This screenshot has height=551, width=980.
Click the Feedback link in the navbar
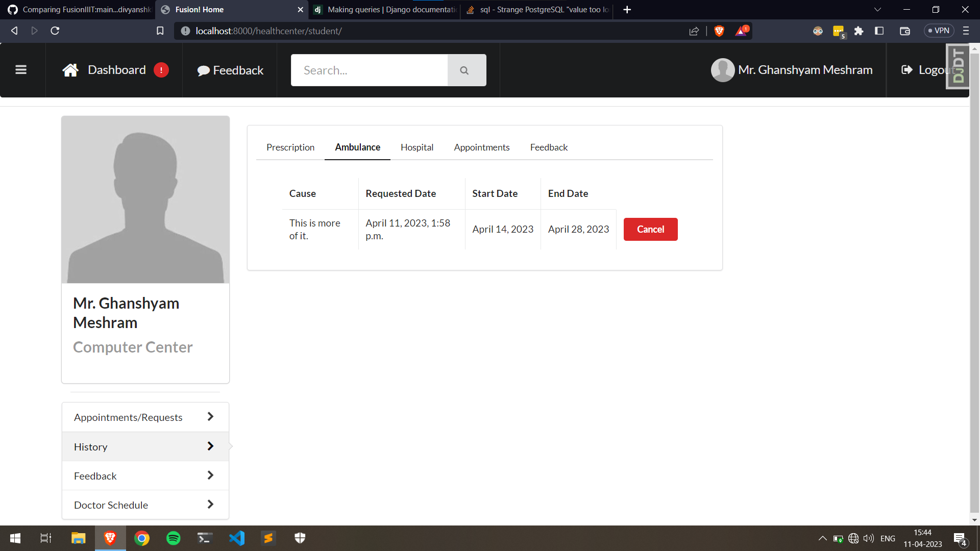[x=230, y=70]
